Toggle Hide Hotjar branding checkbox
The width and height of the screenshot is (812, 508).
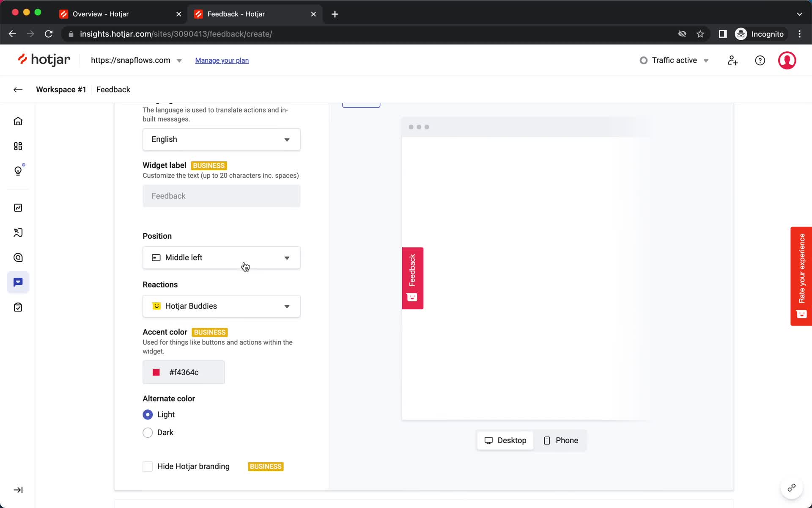click(147, 467)
